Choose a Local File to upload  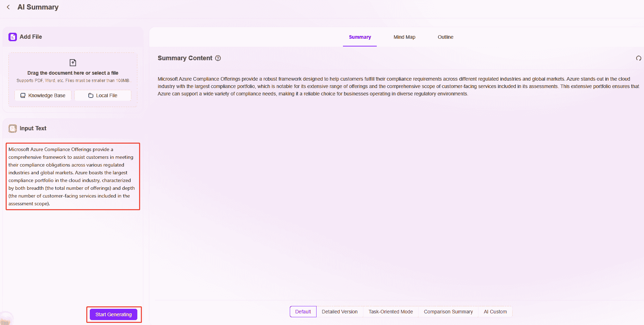click(103, 95)
